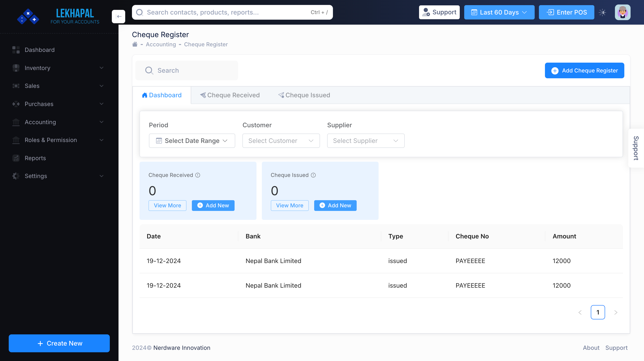Click the Cheque Issued info icon
Screen dimensions: 644x361
(313, 175)
